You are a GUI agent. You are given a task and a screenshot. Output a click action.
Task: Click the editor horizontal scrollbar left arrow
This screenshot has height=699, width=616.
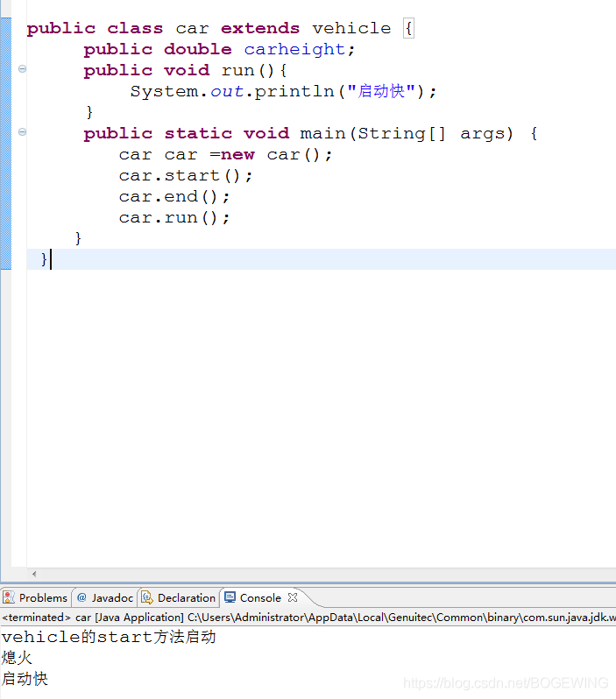(34, 575)
